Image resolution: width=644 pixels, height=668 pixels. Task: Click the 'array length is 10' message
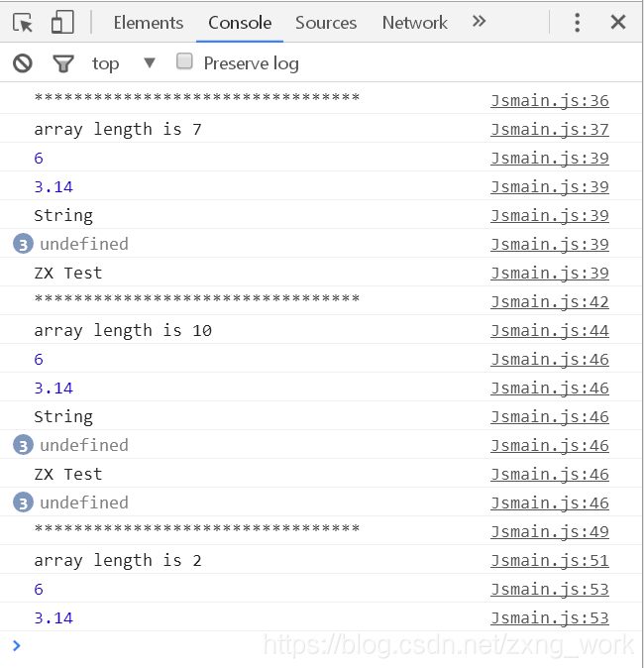123,331
